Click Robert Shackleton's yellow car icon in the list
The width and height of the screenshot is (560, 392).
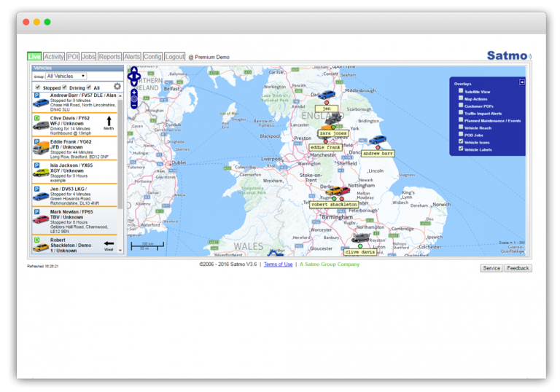pos(41,248)
